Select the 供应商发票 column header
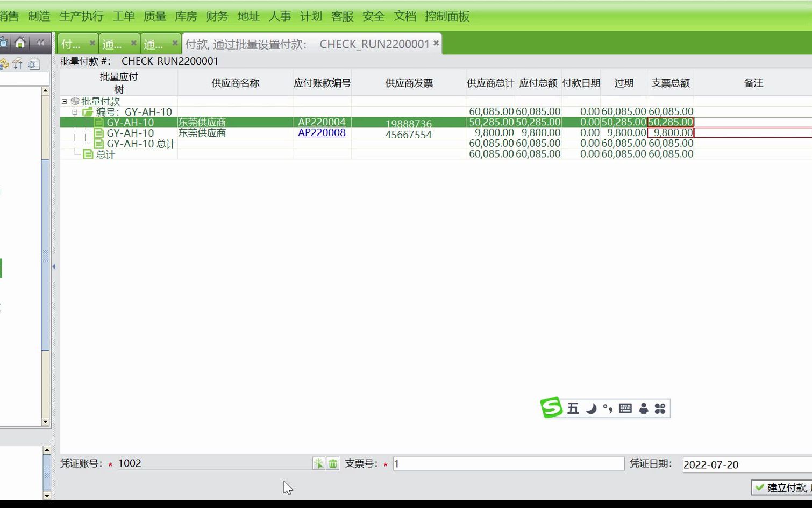 click(409, 83)
